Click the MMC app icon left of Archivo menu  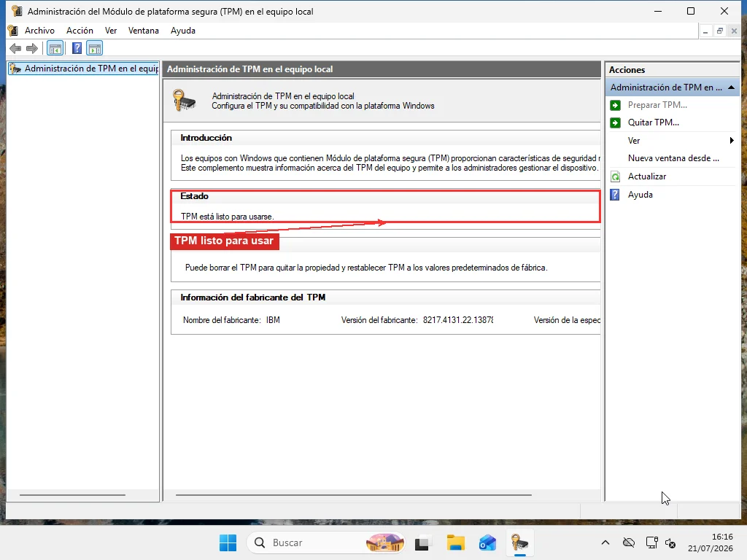[x=13, y=31]
